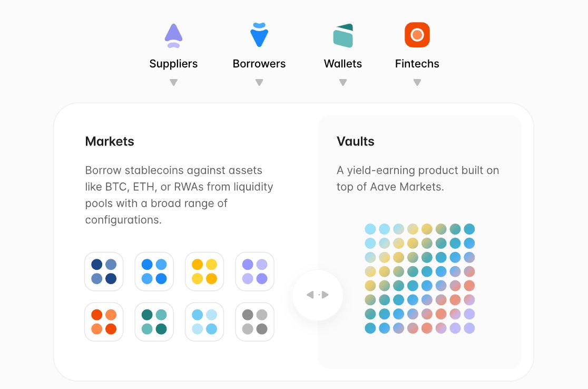Click the arrow below Fintechs
This screenshot has width=588, height=389.
click(417, 83)
